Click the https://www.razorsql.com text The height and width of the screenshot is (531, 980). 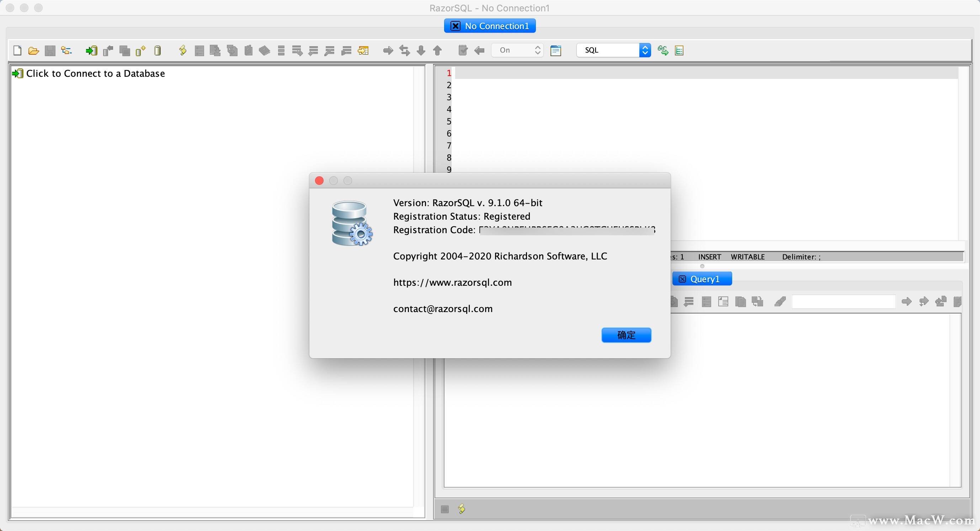[452, 283]
